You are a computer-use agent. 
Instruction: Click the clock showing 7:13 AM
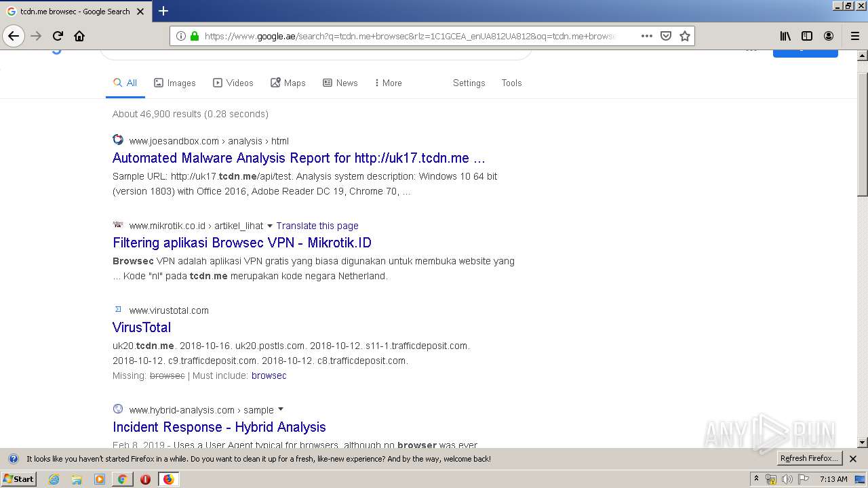coord(833,479)
